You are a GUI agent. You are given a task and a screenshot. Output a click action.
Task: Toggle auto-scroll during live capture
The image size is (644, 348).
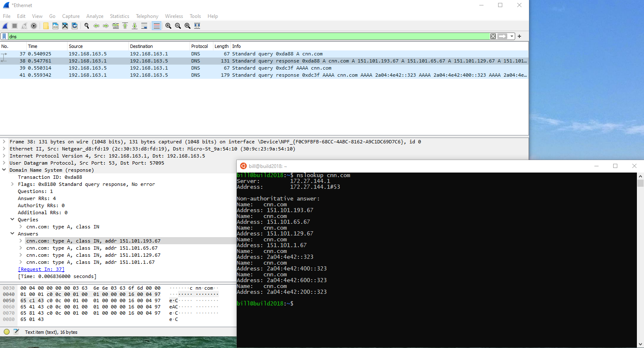pos(144,26)
